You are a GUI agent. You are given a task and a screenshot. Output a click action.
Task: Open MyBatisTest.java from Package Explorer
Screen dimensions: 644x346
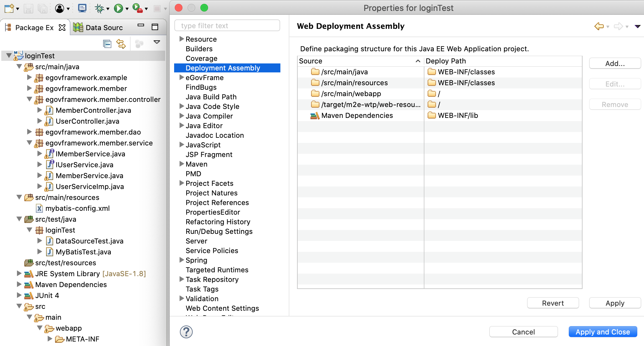pyautogui.click(x=83, y=252)
